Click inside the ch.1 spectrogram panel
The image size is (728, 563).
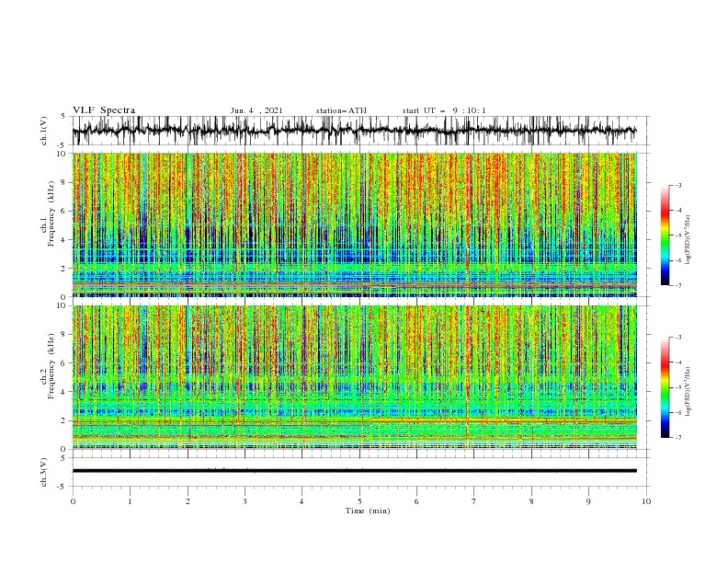point(354,224)
